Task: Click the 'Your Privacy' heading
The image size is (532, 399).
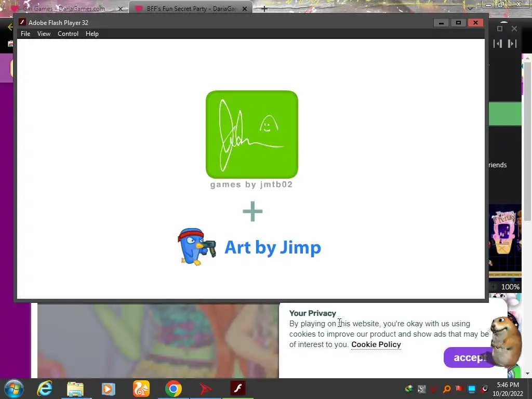Action: point(312,313)
